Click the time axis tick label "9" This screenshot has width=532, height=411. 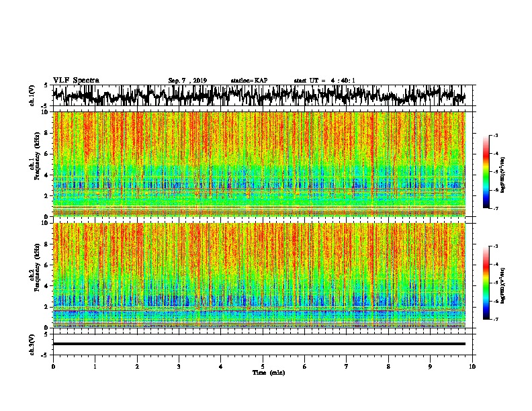[x=430, y=367]
